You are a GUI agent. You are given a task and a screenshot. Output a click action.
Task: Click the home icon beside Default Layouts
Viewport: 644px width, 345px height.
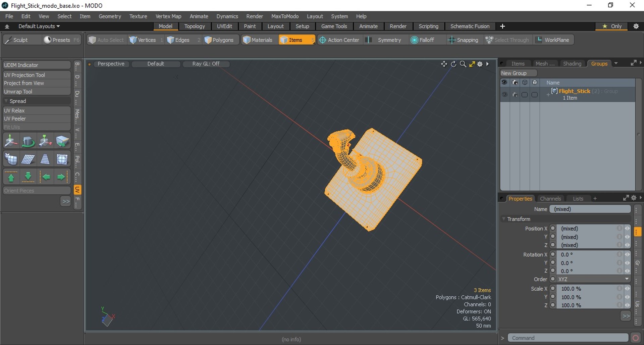[7, 26]
